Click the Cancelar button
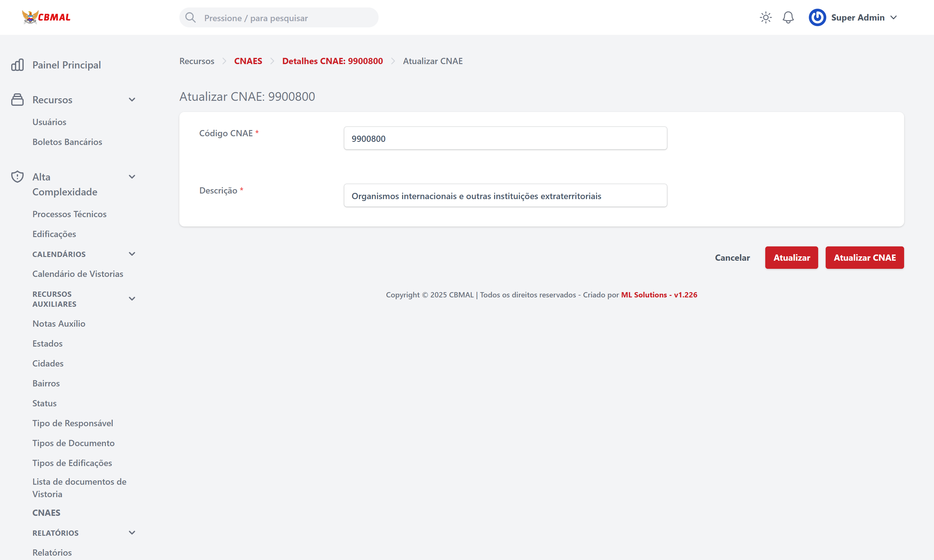 (x=732, y=258)
